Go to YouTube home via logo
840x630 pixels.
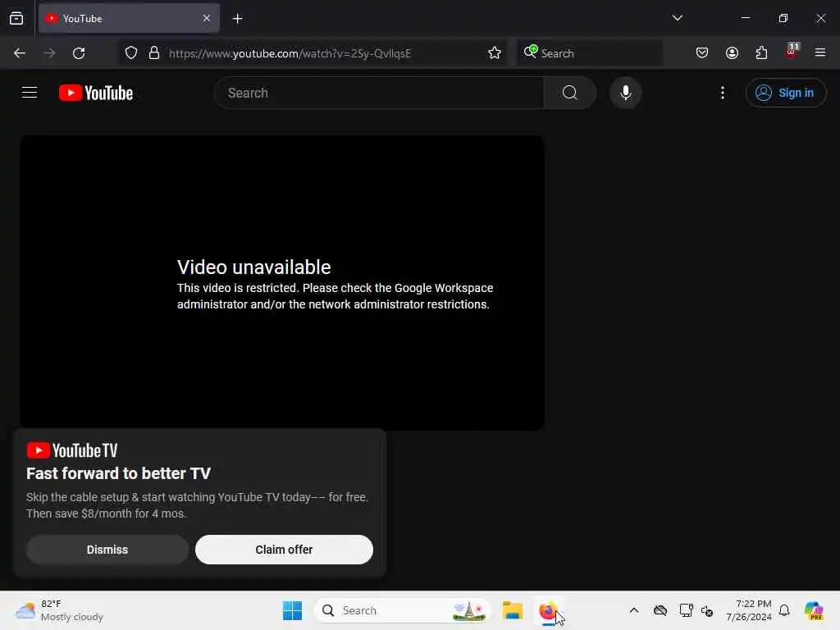(96, 93)
